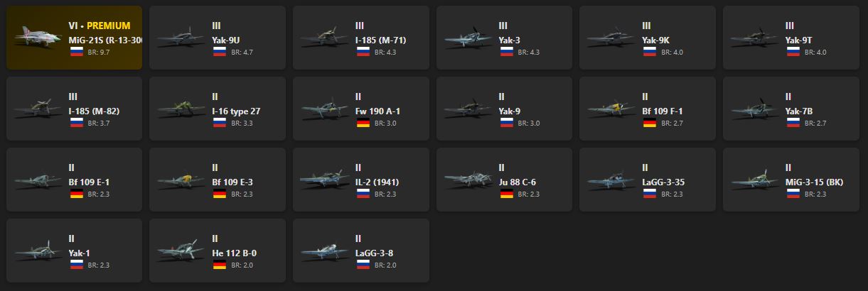Click the German flag on Fw 190 A-1
This screenshot has height=291, width=868.
(x=363, y=123)
